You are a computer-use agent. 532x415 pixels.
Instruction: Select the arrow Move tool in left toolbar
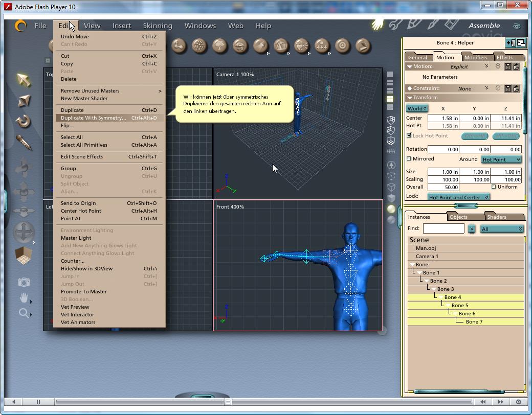pyautogui.click(x=24, y=80)
